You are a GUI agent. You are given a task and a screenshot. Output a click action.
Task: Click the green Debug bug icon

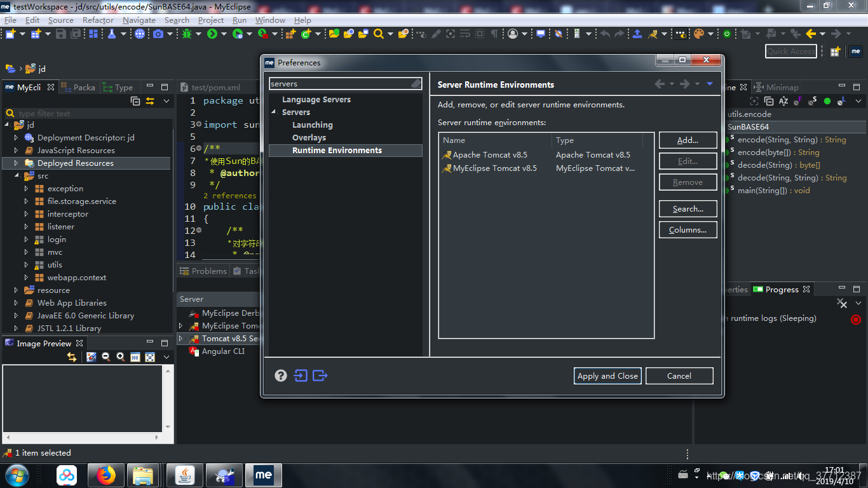tap(187, 34)
